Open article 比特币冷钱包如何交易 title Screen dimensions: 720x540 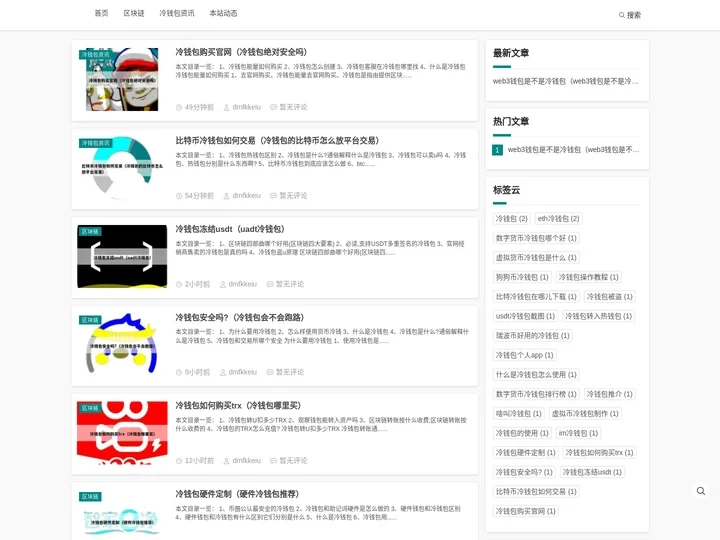(277, 141)
